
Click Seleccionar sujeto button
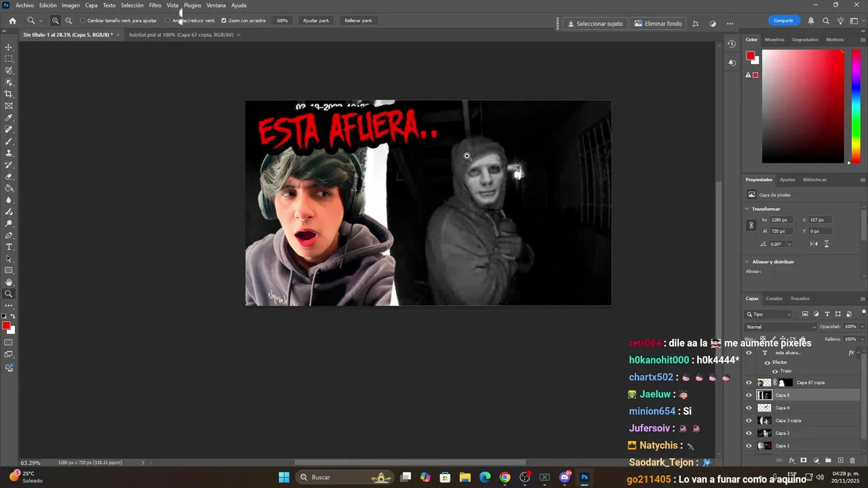(x=595, y=24)
